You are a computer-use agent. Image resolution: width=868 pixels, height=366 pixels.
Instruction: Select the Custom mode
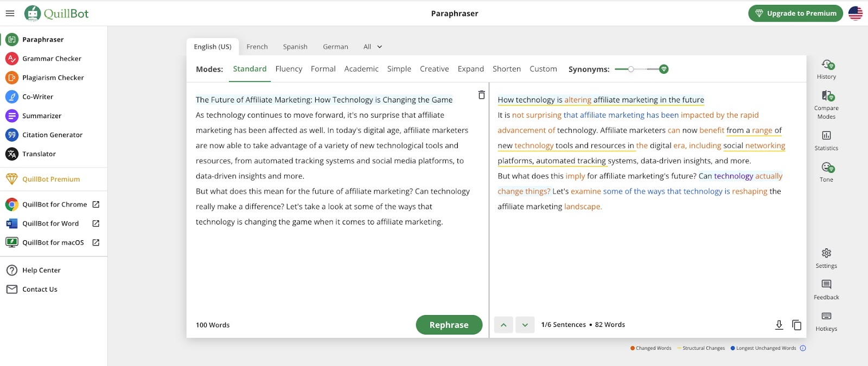543,69
